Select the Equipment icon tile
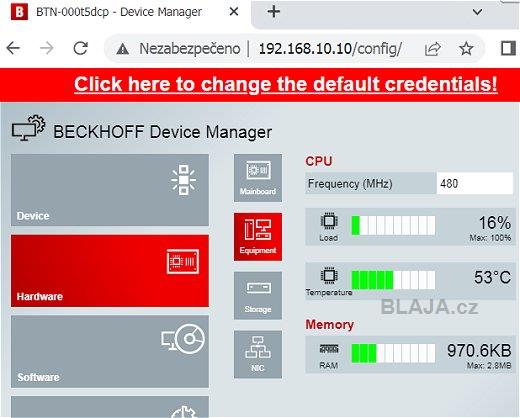The image size is (520, 418). (x=258, y=237)
